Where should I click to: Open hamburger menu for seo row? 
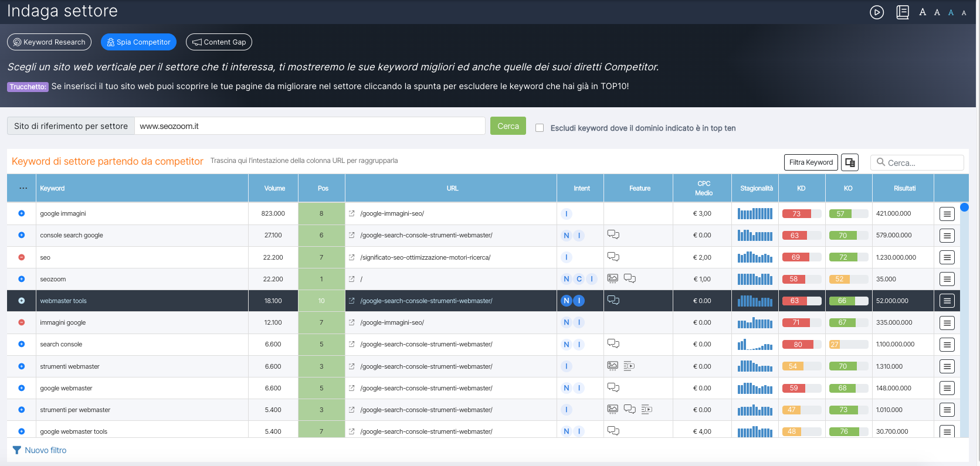[947, 257]
